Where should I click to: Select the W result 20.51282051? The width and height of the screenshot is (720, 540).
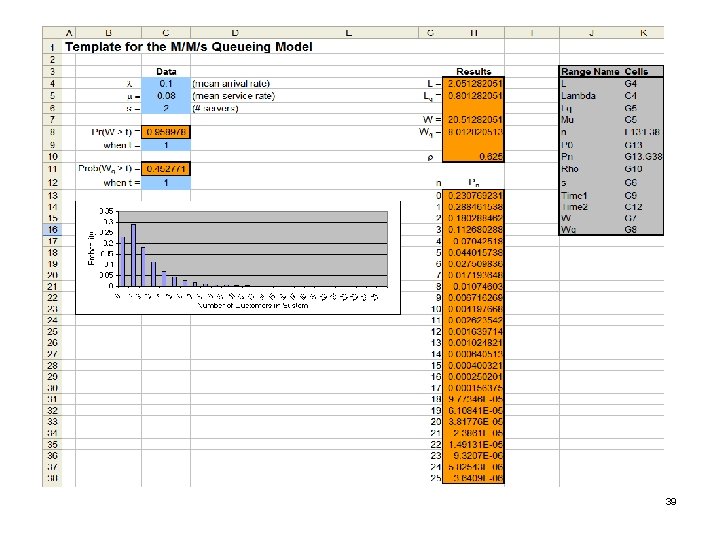pyautogui.click(x=473, y=119)
